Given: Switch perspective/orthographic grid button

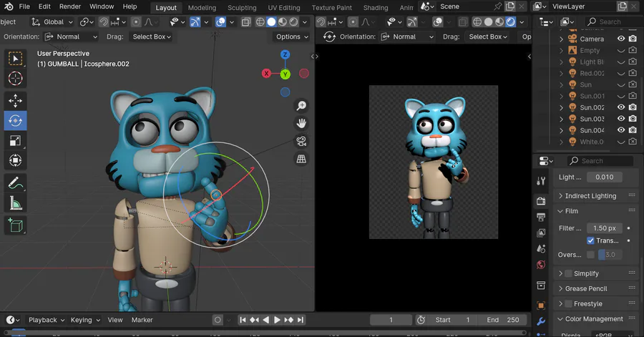Looking at the screenshot, I should (x=301, y=159).
